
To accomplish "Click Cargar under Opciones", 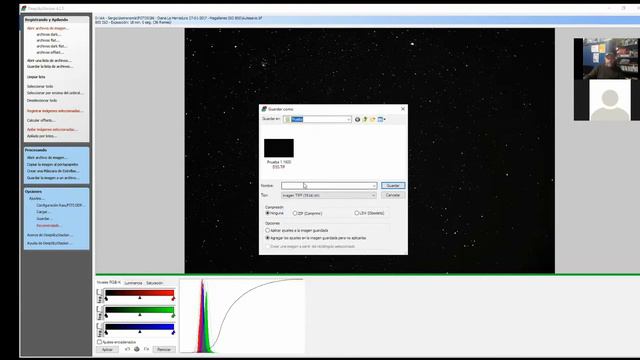I will pyautogui.click(x=43, y=212).
